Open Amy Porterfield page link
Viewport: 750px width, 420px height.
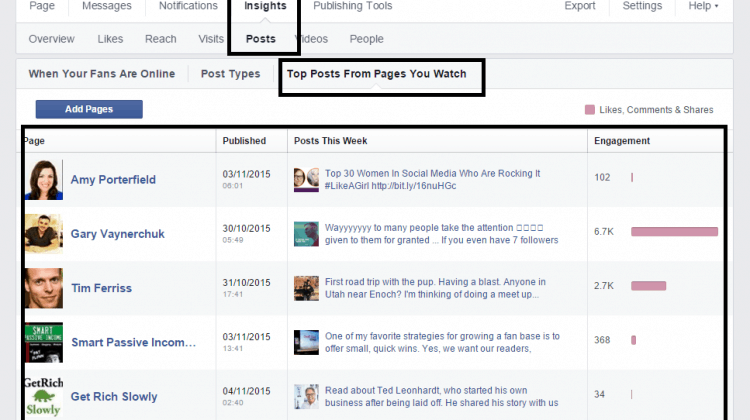tap(113, 179)
